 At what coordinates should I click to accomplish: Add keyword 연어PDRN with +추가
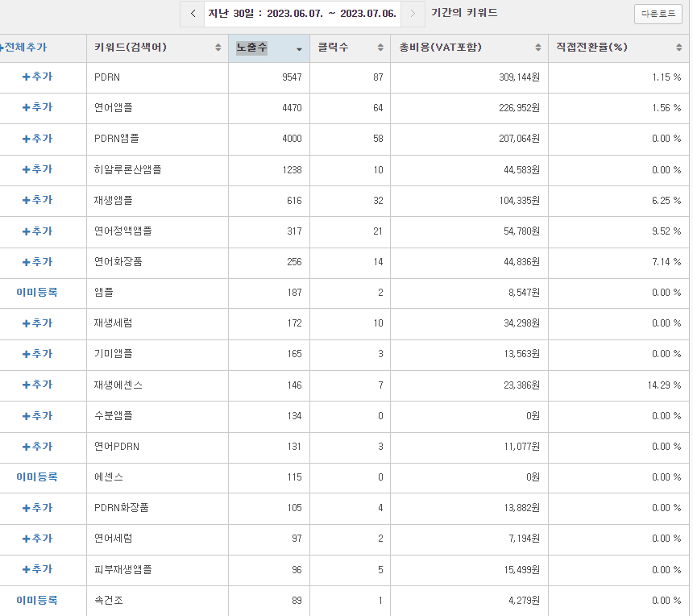point(37,447)
